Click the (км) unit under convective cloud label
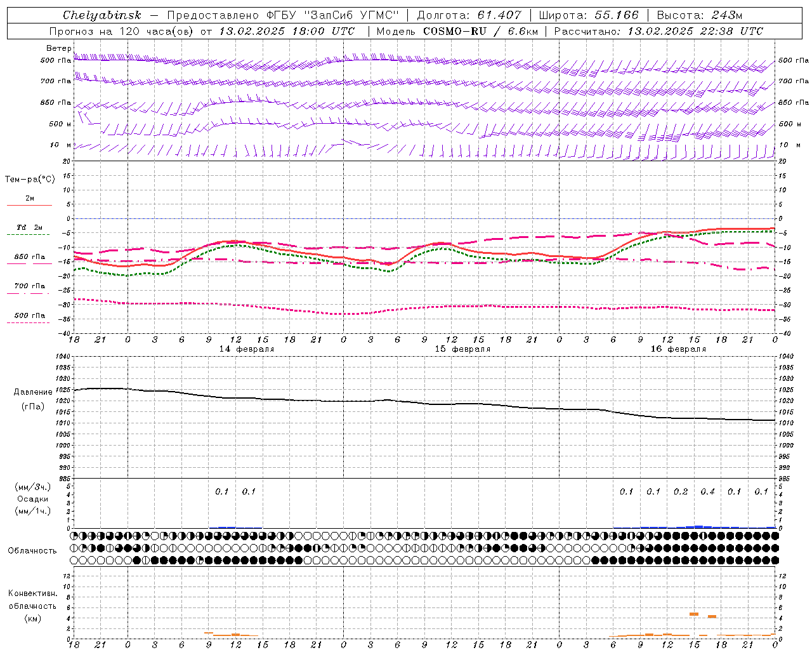 coord(33,618)
